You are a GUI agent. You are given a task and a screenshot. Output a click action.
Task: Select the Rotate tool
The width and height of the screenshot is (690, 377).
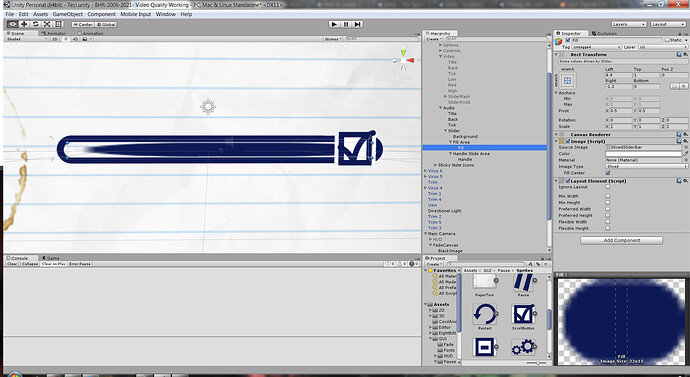tap(36, 24)
